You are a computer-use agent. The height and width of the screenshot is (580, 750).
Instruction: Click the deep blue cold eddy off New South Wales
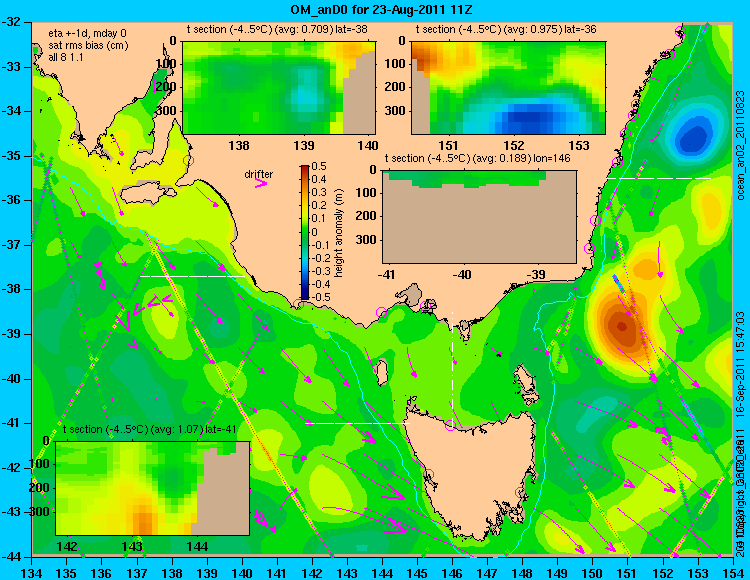[691, 138]
